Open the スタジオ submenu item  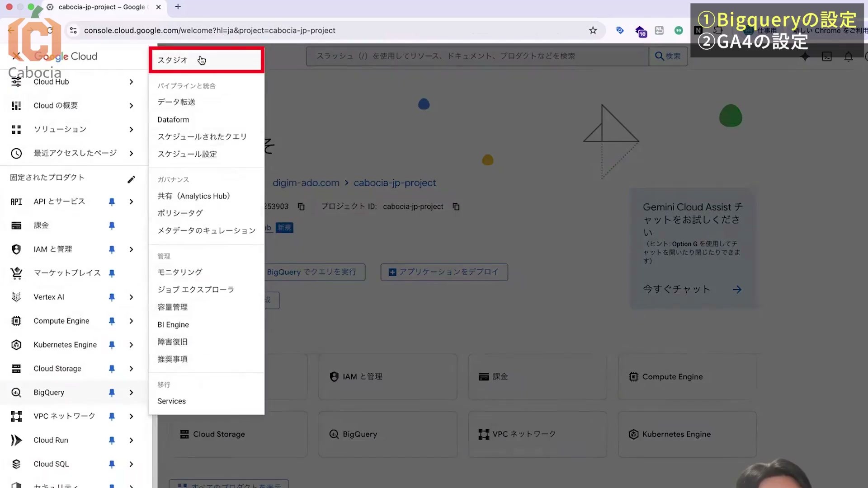(206, 60)
